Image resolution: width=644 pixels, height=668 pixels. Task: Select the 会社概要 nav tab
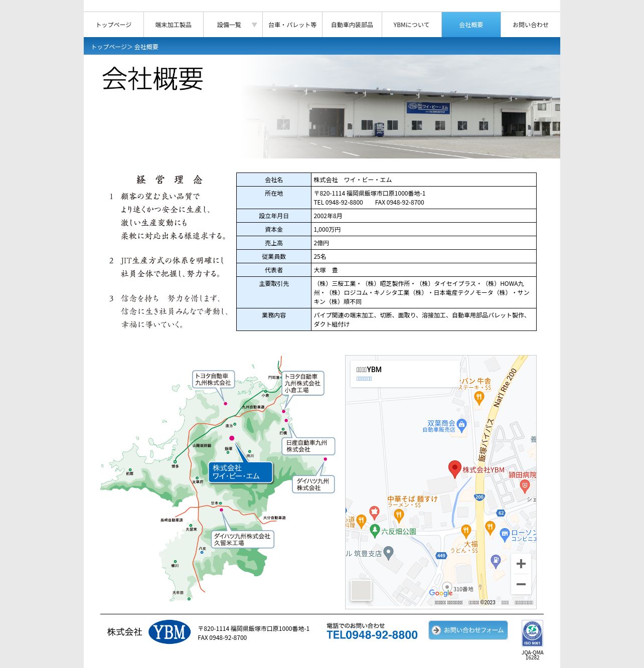471,25
